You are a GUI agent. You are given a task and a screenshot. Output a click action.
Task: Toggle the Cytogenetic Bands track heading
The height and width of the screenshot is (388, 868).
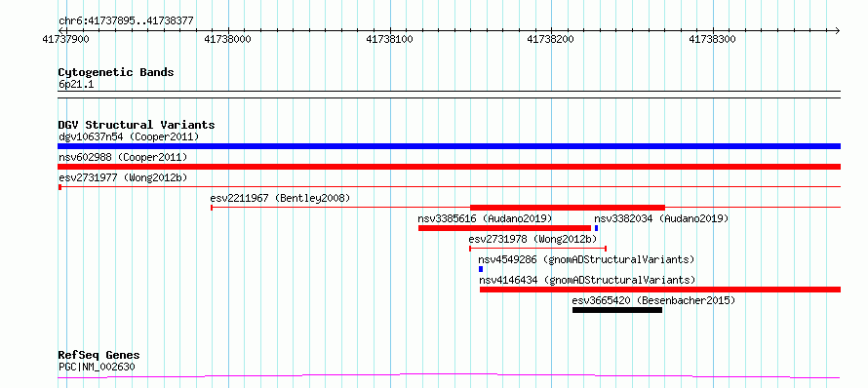(116, 72)
